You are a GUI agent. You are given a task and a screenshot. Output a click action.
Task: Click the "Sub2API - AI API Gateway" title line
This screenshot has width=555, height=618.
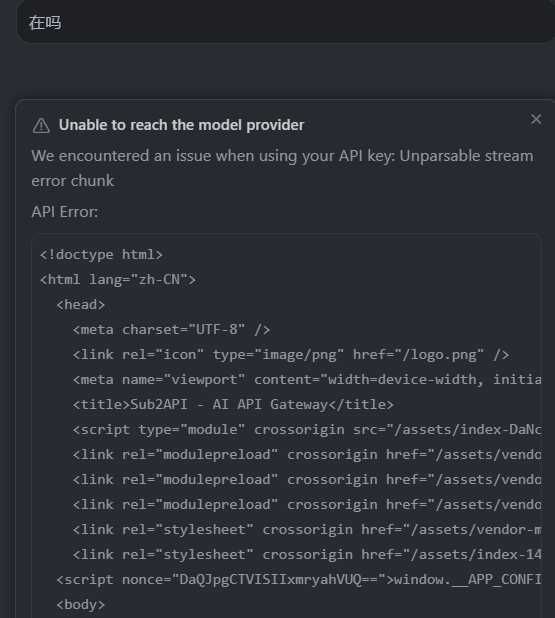pos(233,405)
